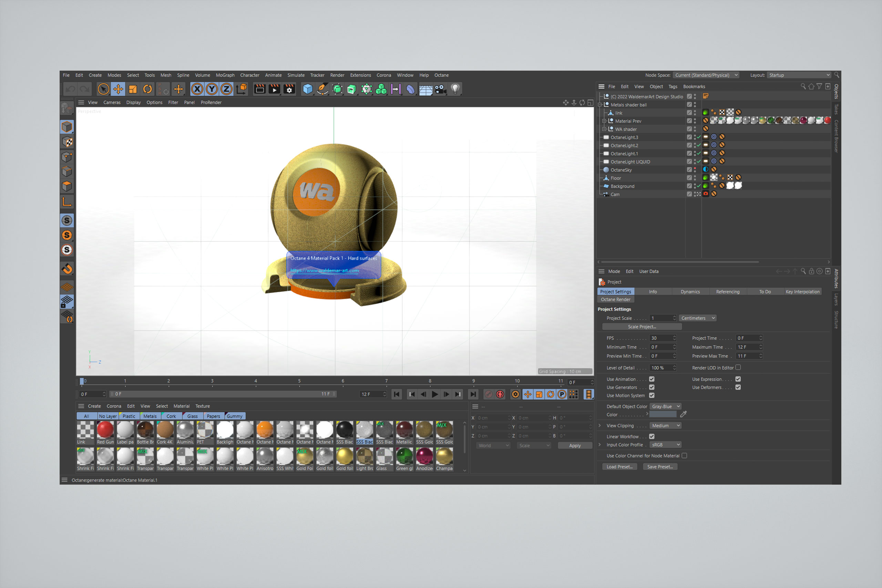Open the waldemar-art.com link

(x=325, y=270)
